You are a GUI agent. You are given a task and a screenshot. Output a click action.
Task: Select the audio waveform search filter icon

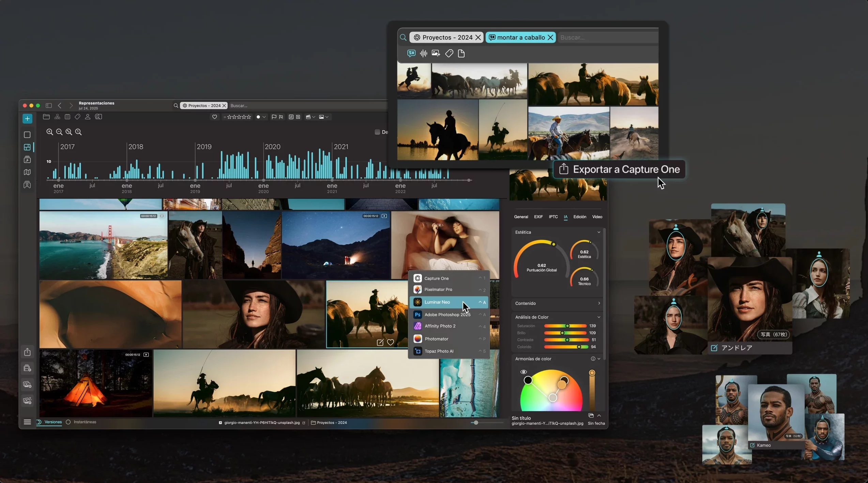(423, 53)
